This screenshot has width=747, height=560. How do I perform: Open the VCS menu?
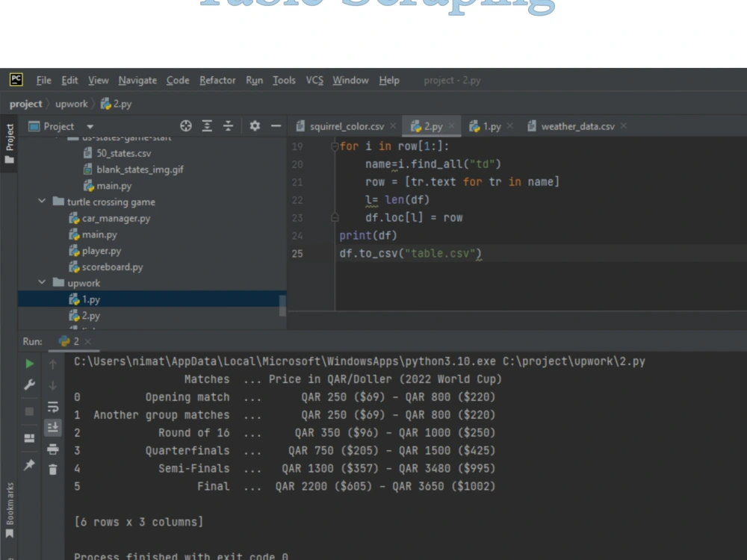[x=314, y=81]
